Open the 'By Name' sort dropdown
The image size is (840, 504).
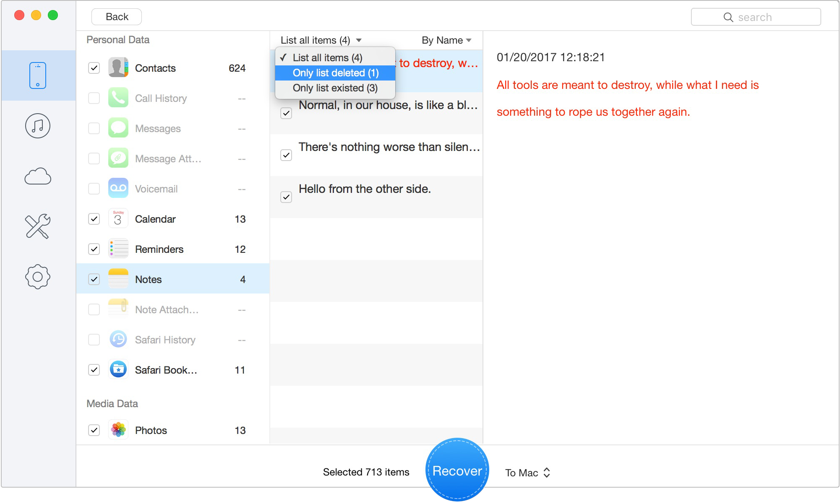point(446,40)
